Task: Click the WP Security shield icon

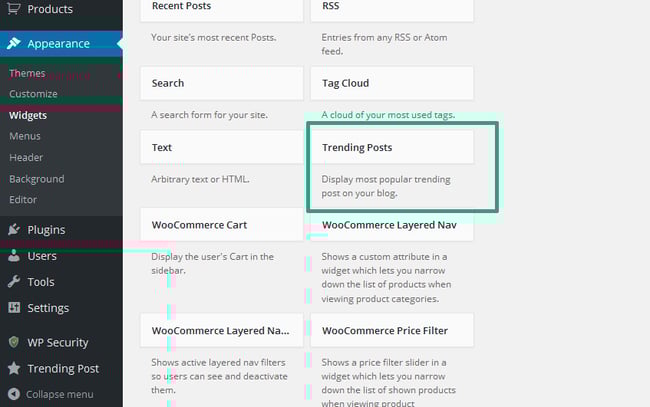Action: pos(13,342)
